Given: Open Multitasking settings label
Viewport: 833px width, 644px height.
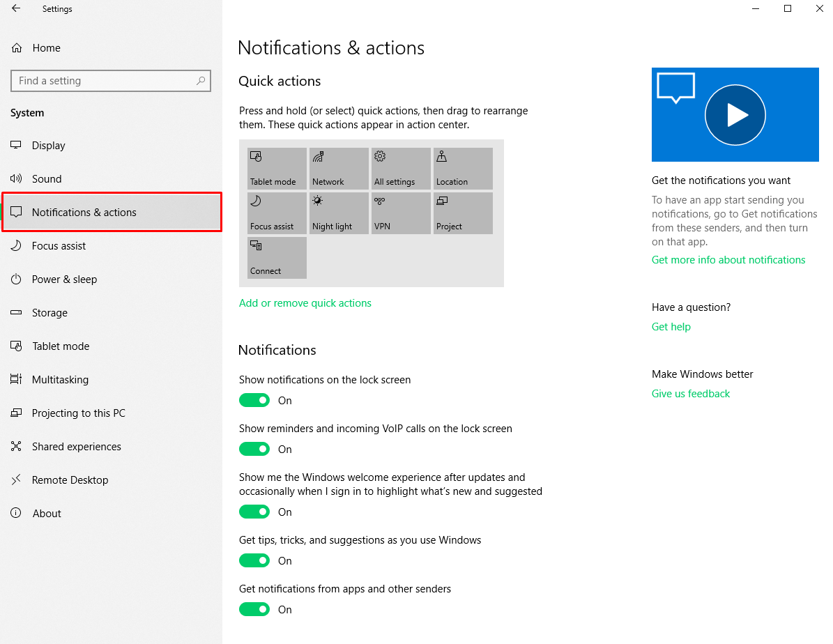Looking at the screenshot, I should point(60,380).
